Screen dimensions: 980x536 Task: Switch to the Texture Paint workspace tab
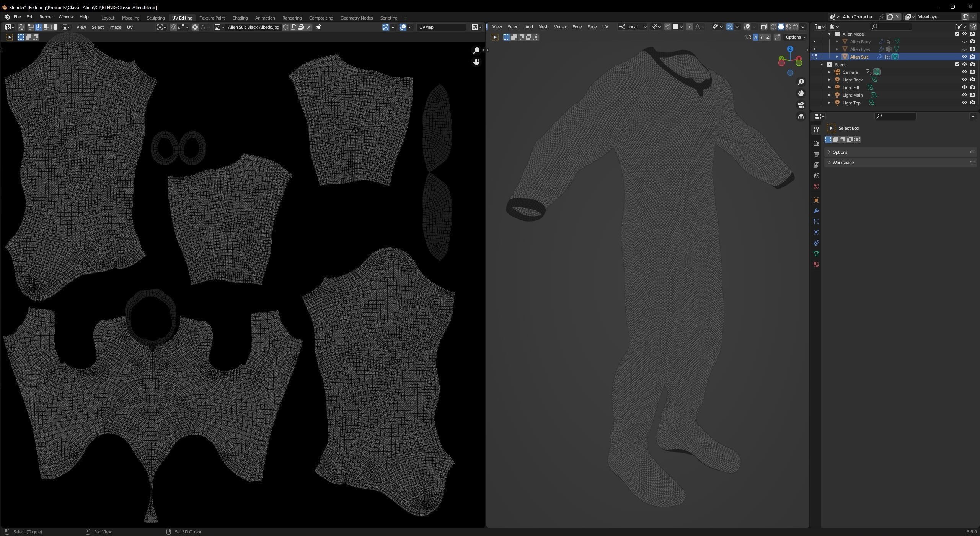pyautogui.click(x=212, y=18)
